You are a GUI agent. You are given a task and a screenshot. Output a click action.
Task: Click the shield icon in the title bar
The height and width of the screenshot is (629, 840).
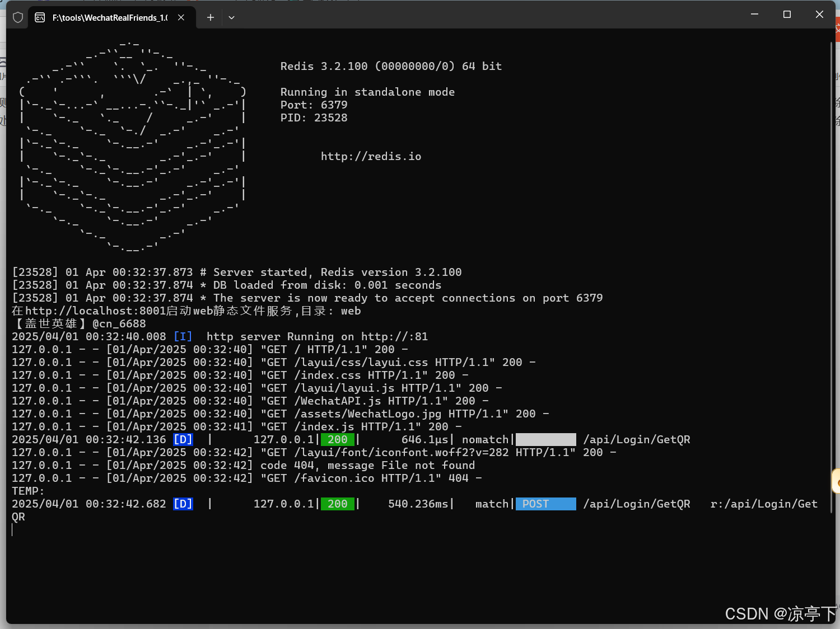(x=18, y=17)
